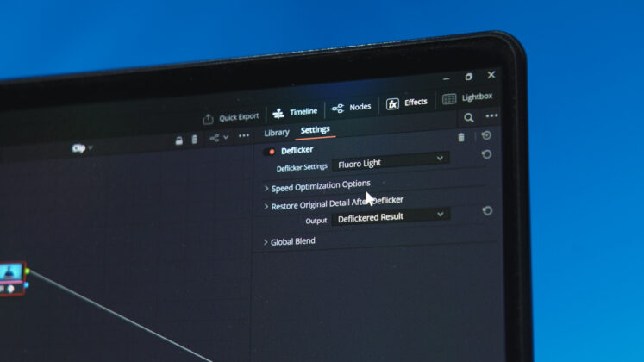Click the Output label
The image size is (644, 362).
316,221
